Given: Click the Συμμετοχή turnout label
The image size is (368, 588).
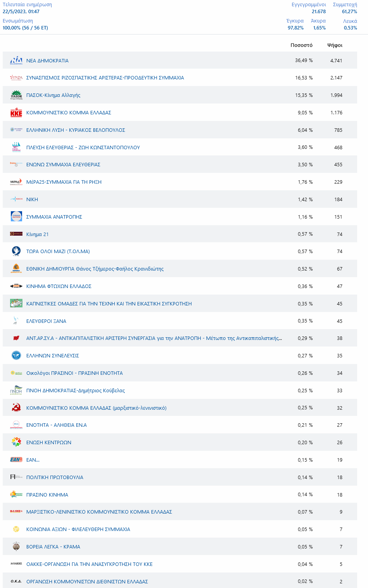Looking at the screenshot, I should [x=345, y=5].
